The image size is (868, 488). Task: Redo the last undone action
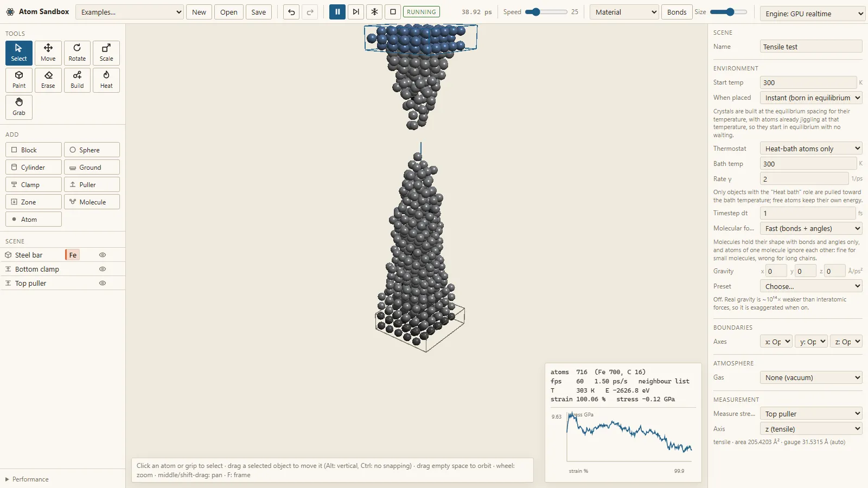(310, 12)
